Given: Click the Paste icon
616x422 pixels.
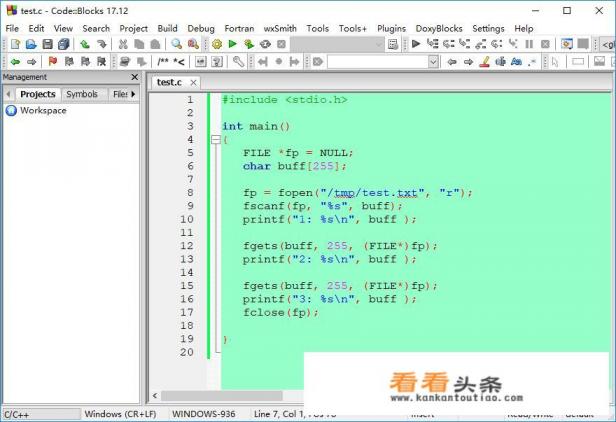Looking at the screenshot, I should 155,44.
